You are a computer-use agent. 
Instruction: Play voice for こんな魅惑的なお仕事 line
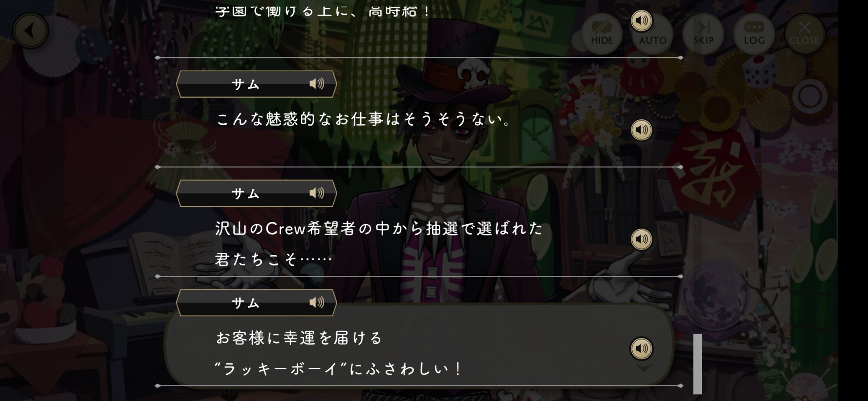pos(641,130)
